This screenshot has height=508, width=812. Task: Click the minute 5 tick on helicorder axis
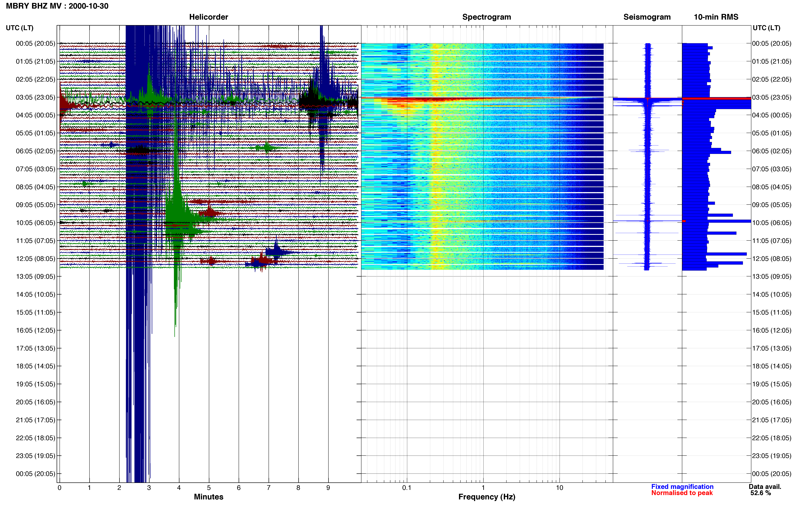tap(209, 487)
